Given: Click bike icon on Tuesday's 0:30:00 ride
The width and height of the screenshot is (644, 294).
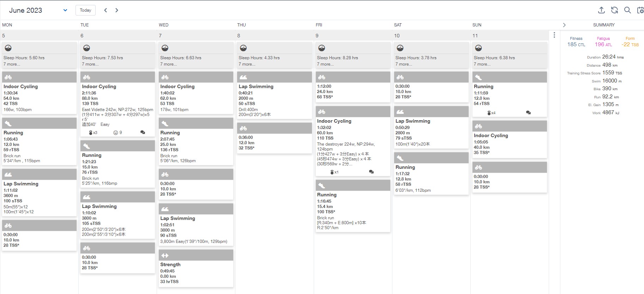Looking at the screenshot, I should pyautogui.click(x=86, y=248).
